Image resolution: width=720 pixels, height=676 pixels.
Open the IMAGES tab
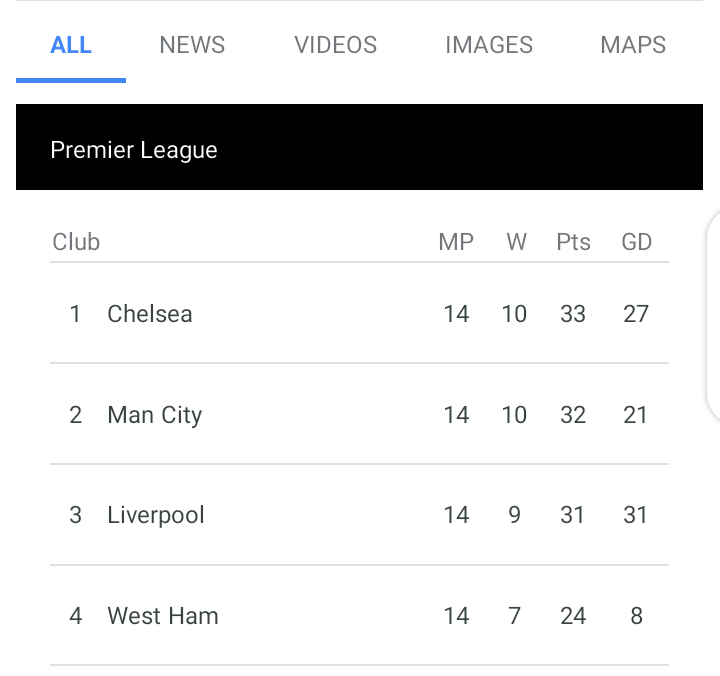point(489,45)
